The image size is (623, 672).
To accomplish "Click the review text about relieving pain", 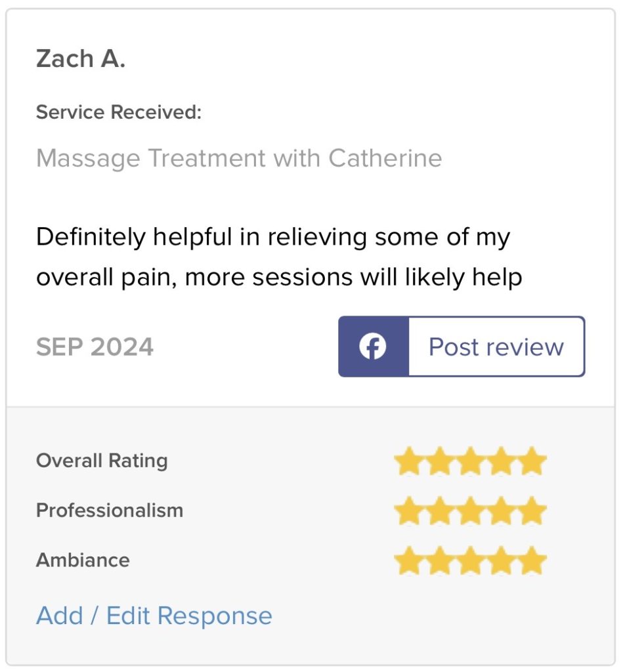I will pyautogui.click(x=279, y=257).
